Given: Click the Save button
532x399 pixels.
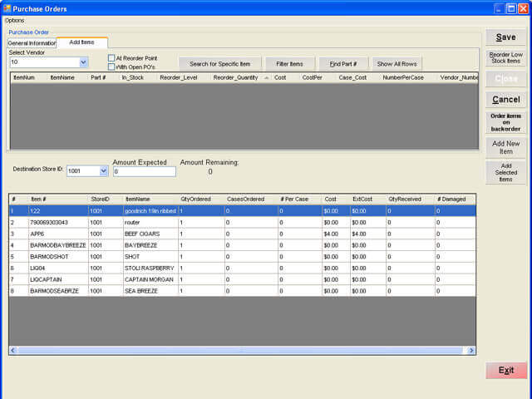Looking at the screenshot, I should tap(505, 37).
